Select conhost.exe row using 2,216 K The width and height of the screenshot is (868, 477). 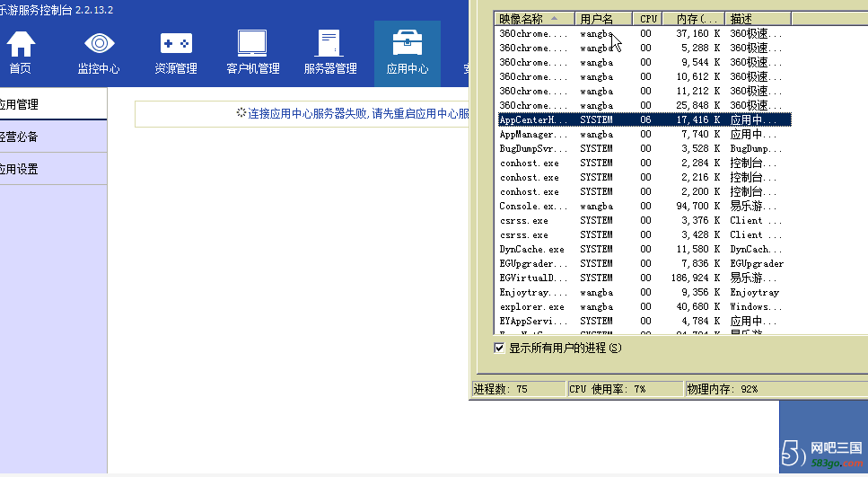pos(644,177)
